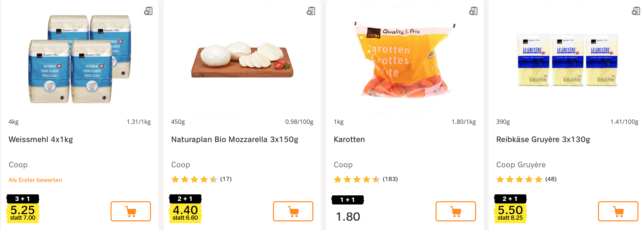Open Karotten product title
This screenshot has height=230, width=644.
pos(349,140)
